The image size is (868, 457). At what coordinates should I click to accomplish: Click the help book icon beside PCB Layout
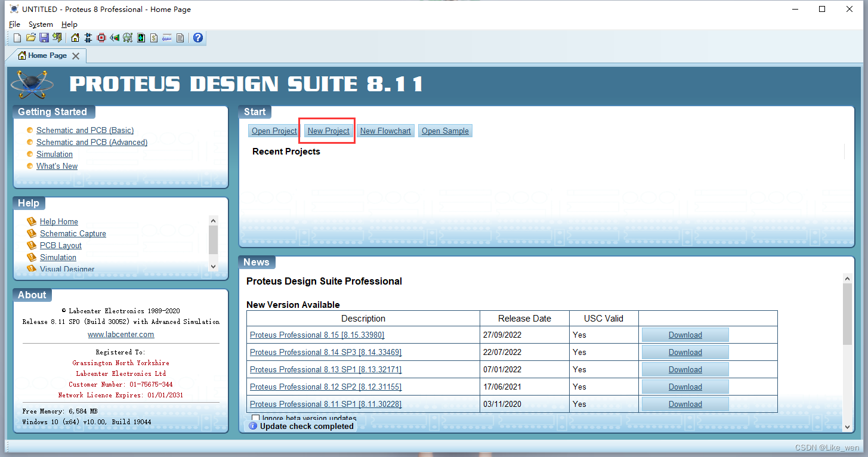click(x=32, y=245)
